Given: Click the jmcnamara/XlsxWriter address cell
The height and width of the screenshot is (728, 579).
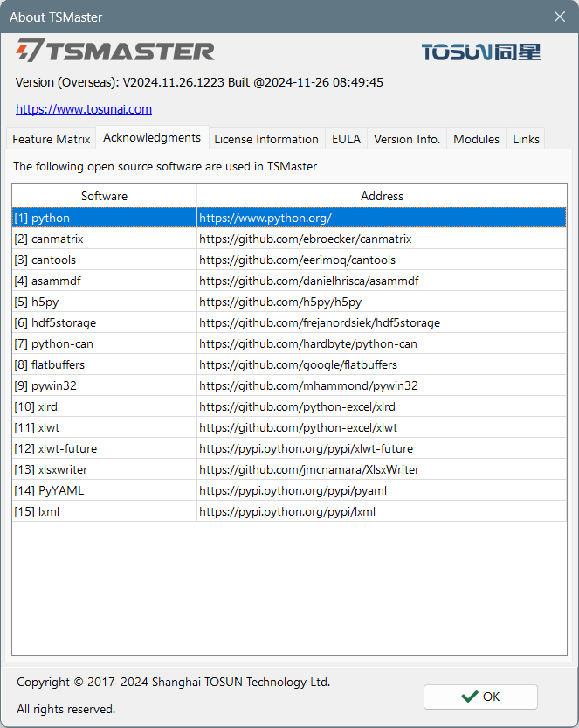Looking at the screenshot, I should pos(382,469).
